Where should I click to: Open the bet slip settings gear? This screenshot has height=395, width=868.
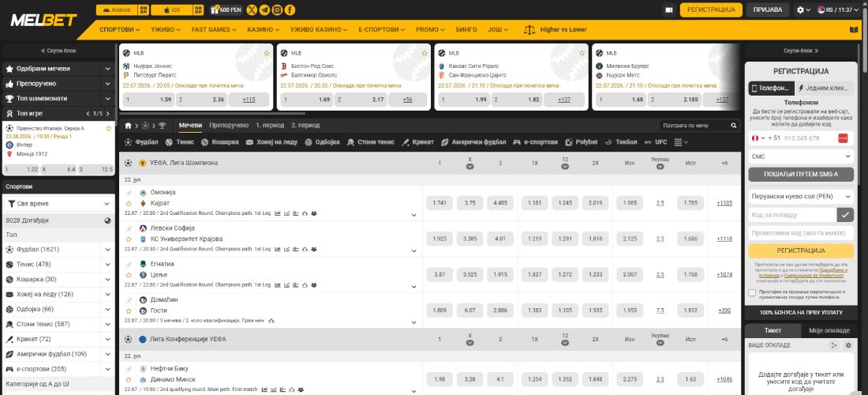tap(848, 345)
